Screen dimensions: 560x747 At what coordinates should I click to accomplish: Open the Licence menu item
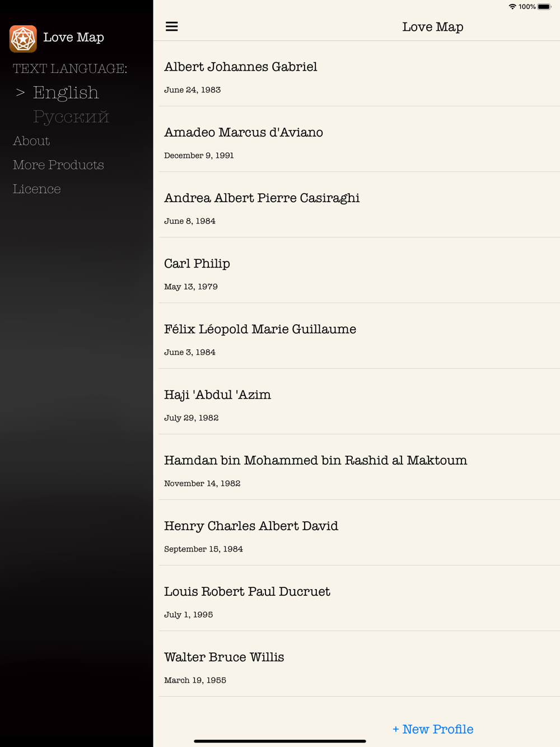[37, 189]
